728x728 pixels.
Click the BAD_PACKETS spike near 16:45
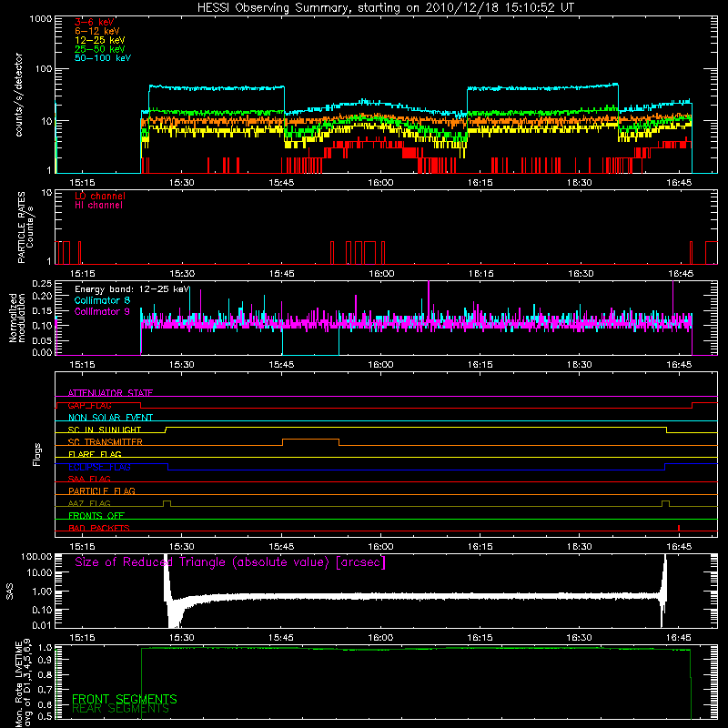pos(679,528)
